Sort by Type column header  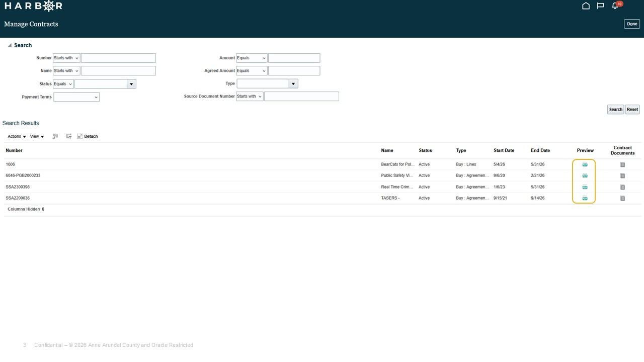[x=461, y=150]
